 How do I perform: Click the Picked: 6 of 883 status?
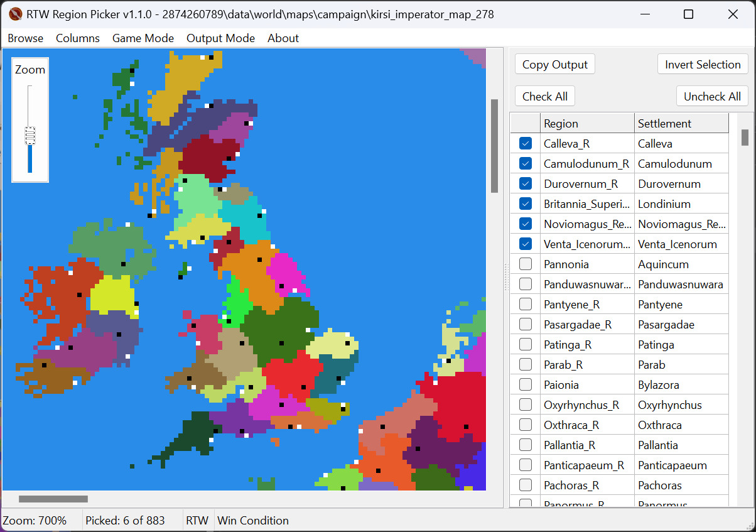[x=126, y=521]
